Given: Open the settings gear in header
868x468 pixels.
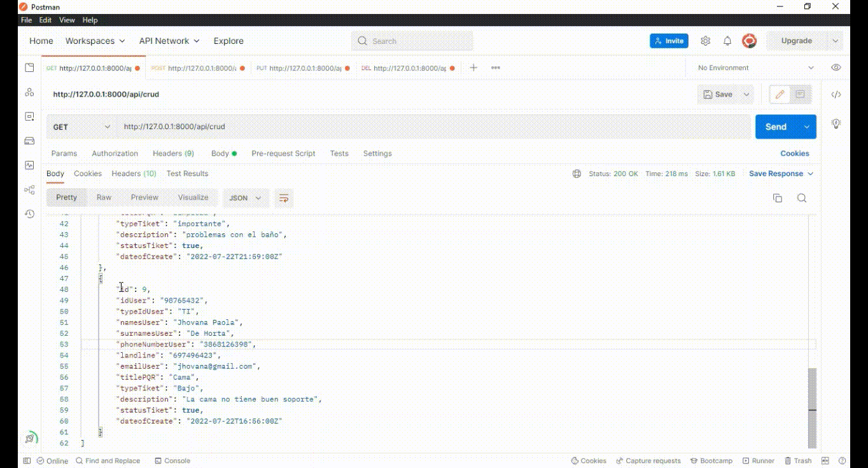Looking at the screenshot, I should pos(705,41).
